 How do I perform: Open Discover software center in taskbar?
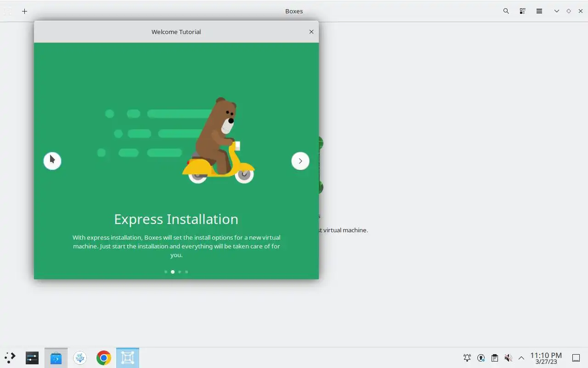(x=56, y=357)
